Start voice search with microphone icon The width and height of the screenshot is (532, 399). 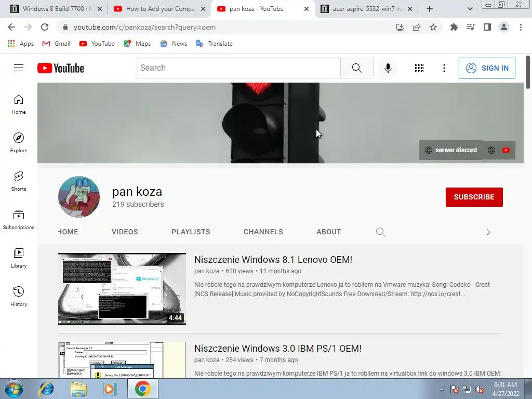[x=388, y=68]
